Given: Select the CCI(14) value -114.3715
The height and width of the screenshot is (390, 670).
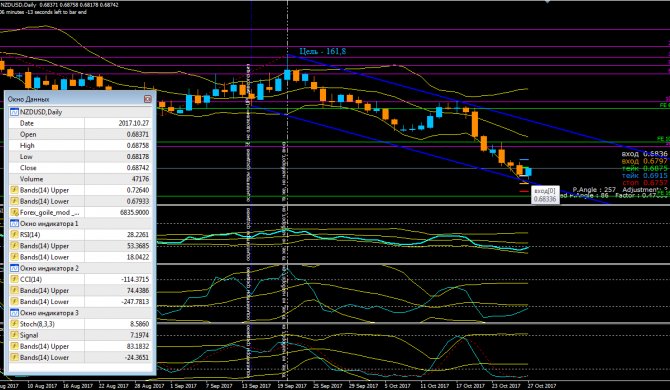Looking at the screenshot, I should [135, 279].
